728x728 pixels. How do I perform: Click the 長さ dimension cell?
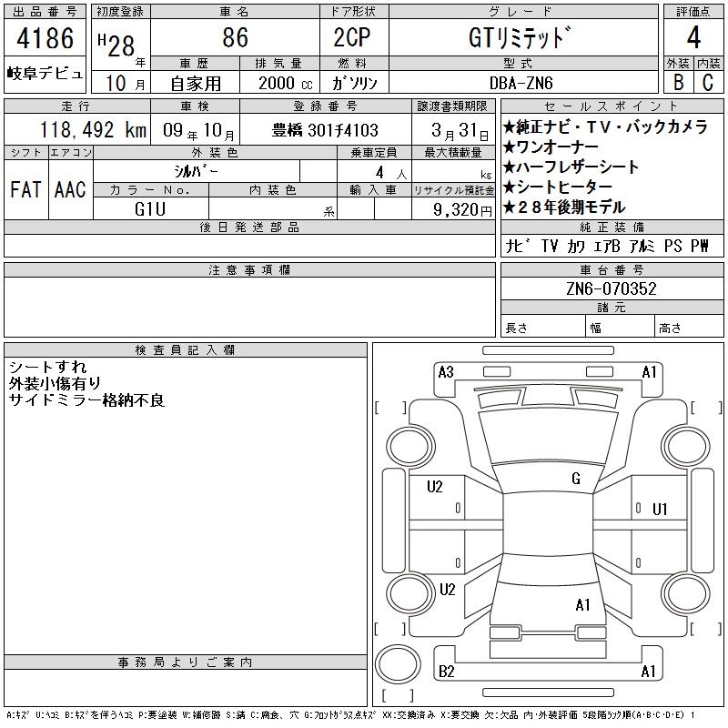542,328
